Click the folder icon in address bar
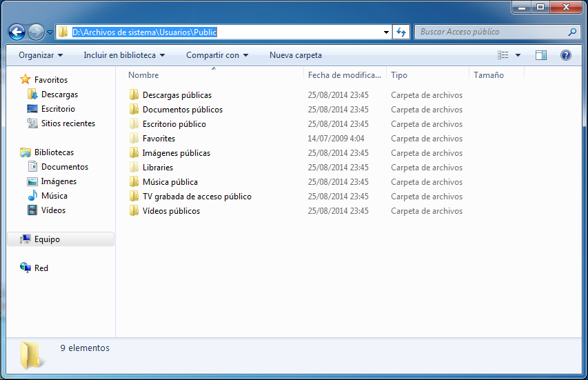 [63, 32]
